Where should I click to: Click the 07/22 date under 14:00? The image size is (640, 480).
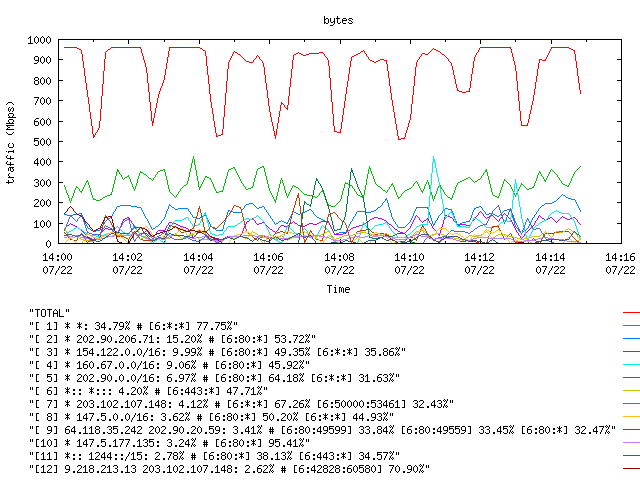coord(57,270)
